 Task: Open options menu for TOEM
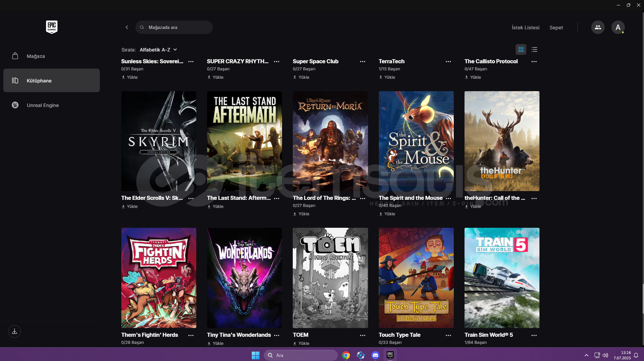click(363, 335)
